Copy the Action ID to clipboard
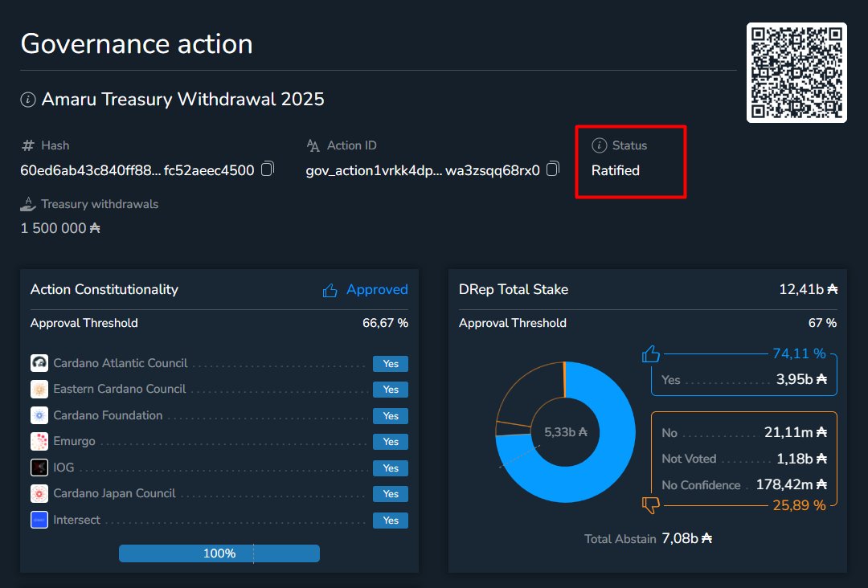Screen dimensions: 868x588 (x=552, y=169)
